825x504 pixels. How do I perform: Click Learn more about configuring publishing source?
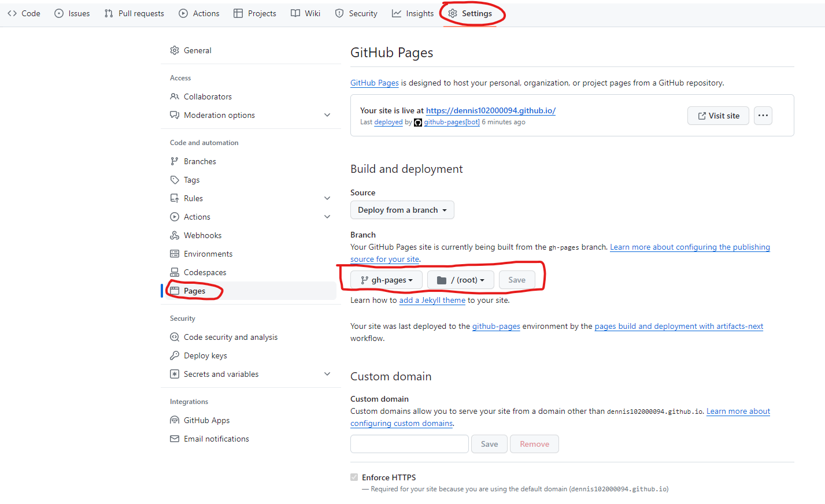click(x=690, y=247)
